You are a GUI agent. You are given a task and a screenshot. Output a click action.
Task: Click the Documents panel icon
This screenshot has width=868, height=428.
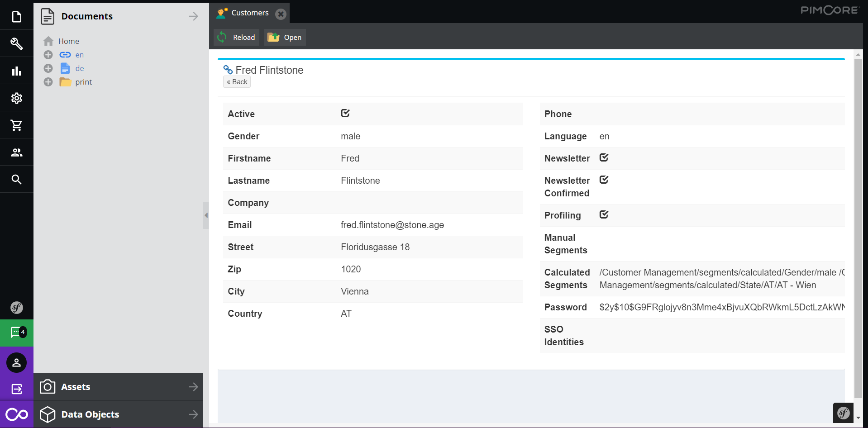48,16
